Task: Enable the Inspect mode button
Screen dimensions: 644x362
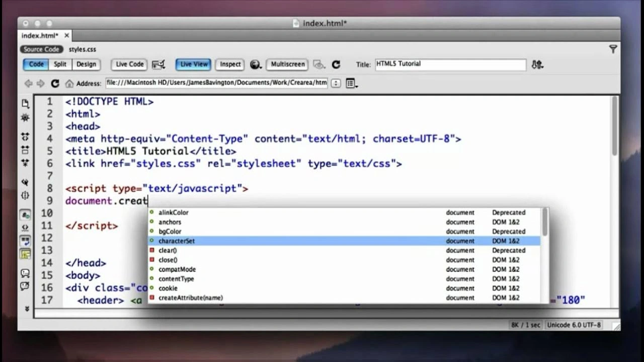Action: point(230,64)
